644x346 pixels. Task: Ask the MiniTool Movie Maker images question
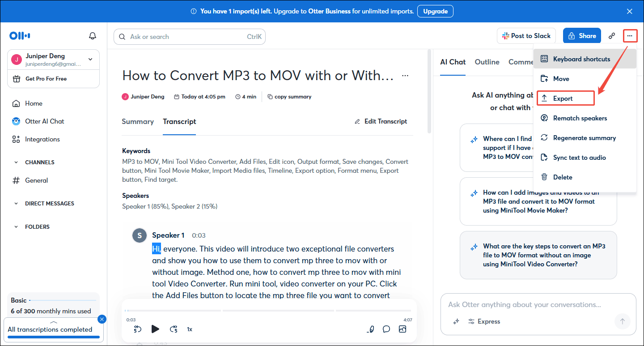point(538,201)
